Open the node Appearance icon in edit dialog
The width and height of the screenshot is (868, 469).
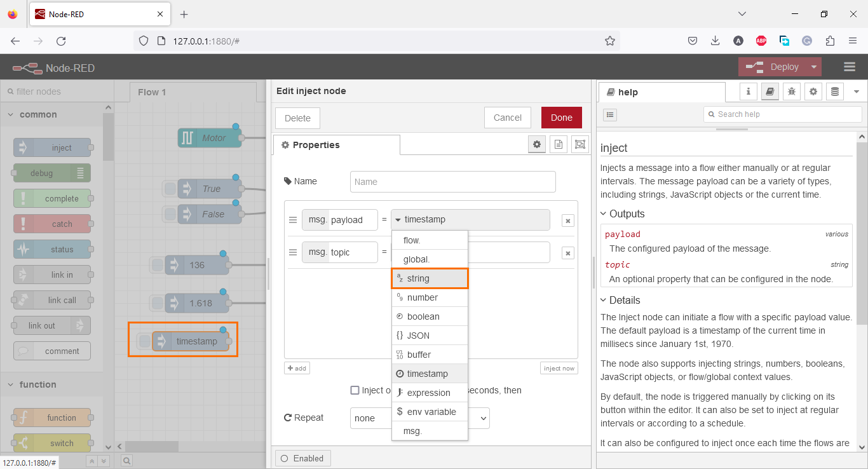(579, 144)
